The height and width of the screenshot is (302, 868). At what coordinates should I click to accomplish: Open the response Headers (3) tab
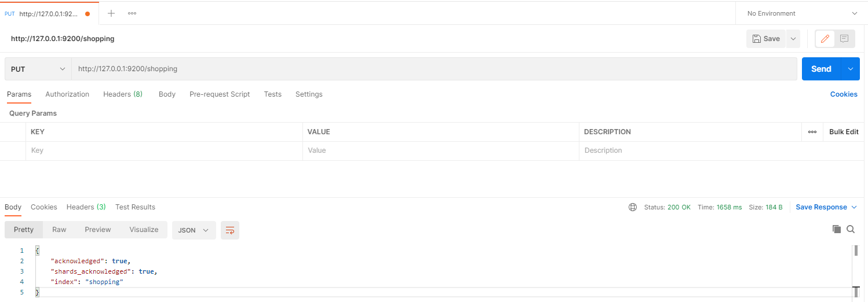pos(86,207)
